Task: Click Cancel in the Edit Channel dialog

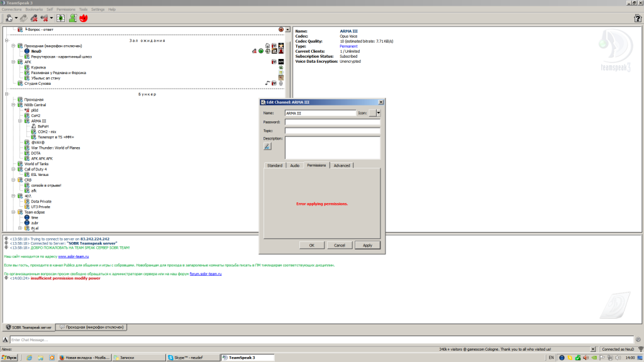Action: [339, 245]
